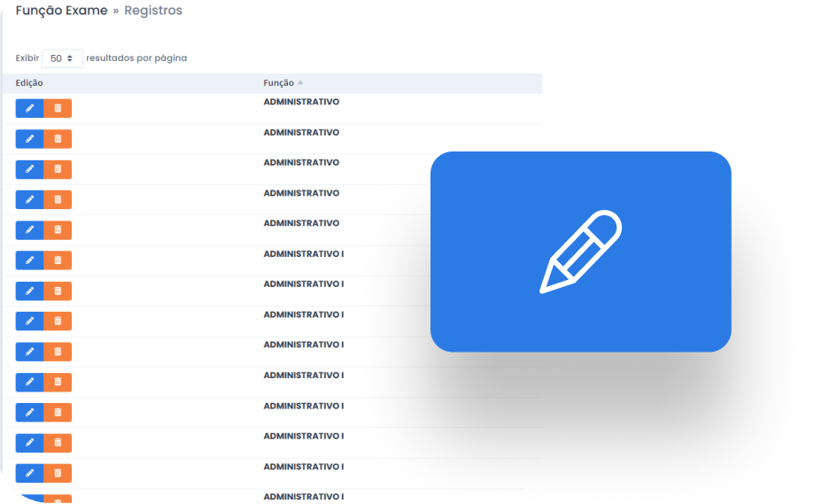The image size is (822, 504).
Task: Delete the first ADMINISTRATIVO record with the trash icon
Action: pyautogui.click(x=58, y=108)
